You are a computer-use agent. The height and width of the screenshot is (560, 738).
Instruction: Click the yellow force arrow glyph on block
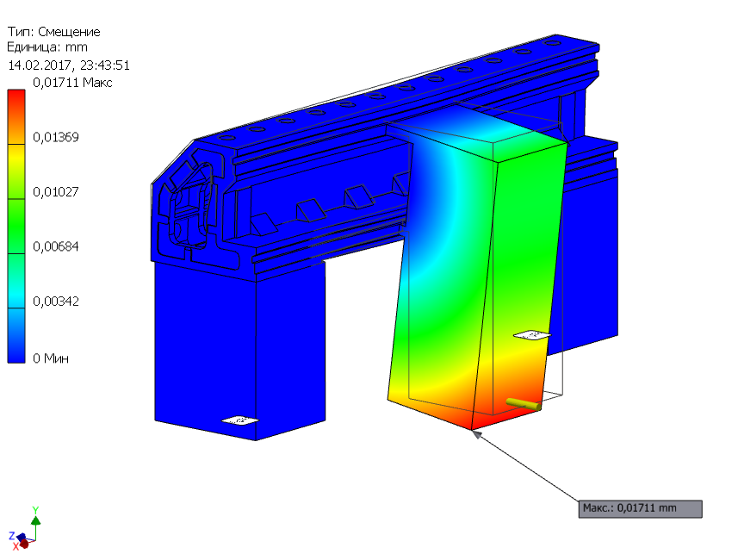tap(523, 404)
